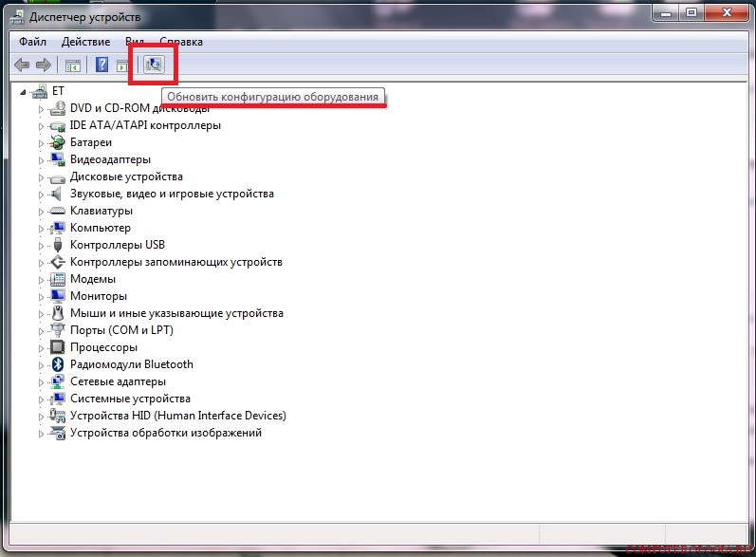Collapse the ET root computer node

pyautogui.click(x=25, y=91)
